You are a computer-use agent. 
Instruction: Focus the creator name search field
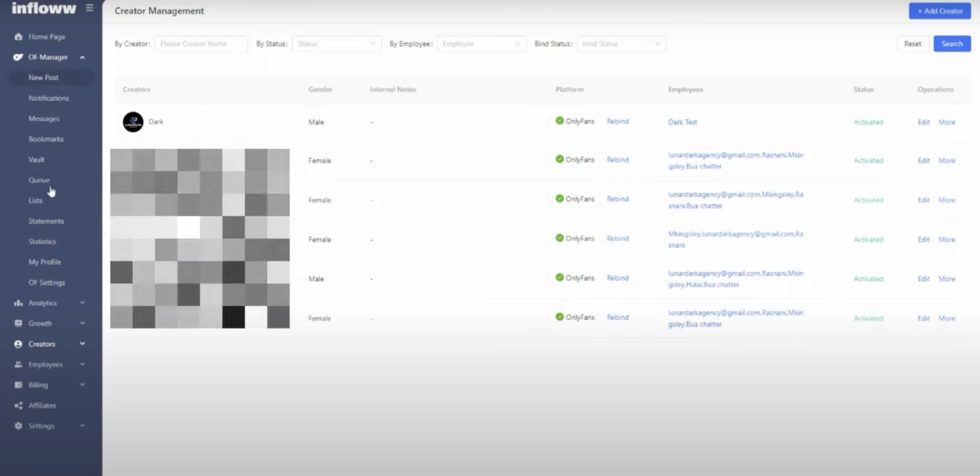pyautogui.click(x=200, y=44)
